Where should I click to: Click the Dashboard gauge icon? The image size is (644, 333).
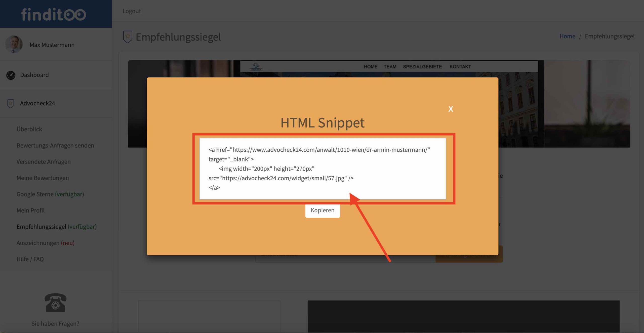[11, 75]
